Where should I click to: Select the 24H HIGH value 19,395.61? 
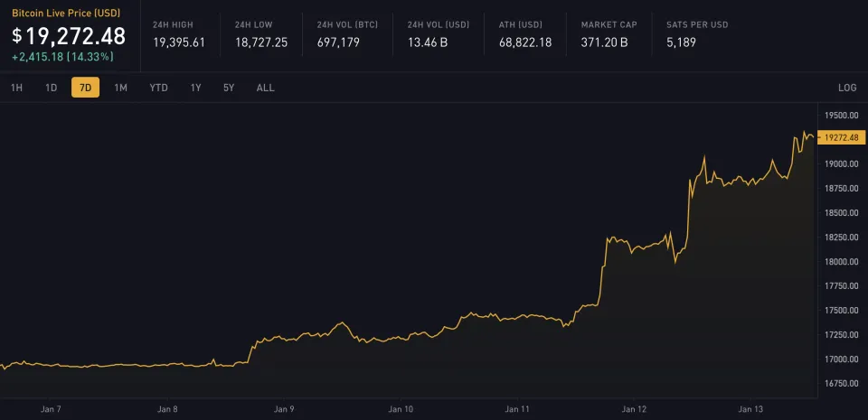click(178, 42)
